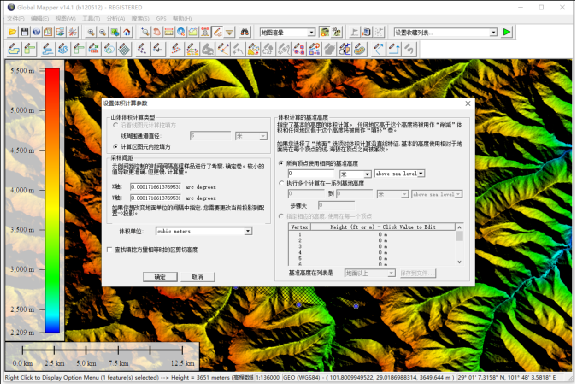
Task: Select the pencil digitizer tool
Action: (x=217, y=32)
